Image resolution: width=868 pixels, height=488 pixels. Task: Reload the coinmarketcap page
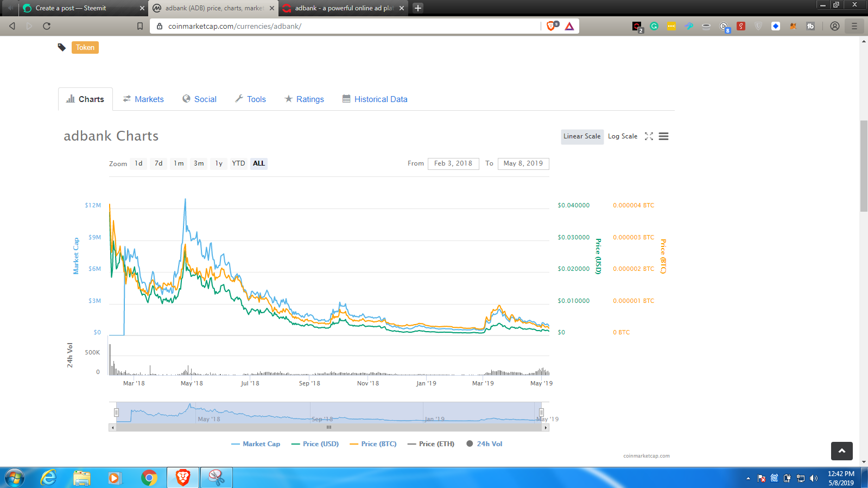pyautogui.click(x=47, y=26)
